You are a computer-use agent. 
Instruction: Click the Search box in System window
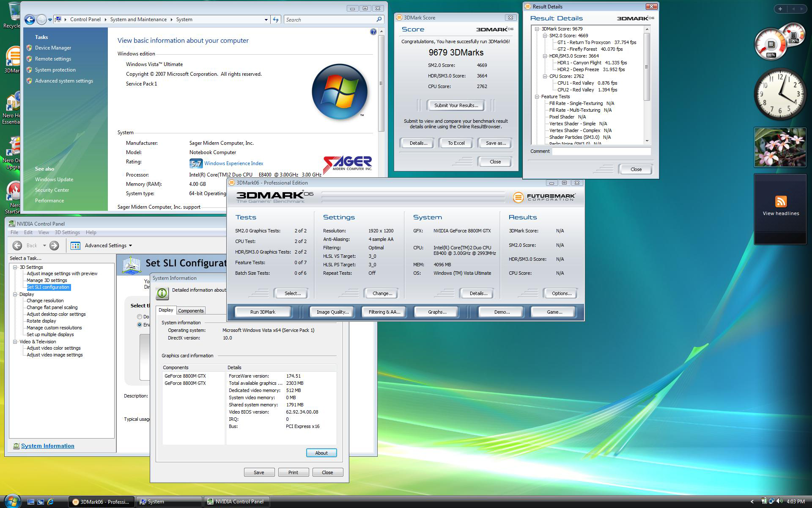[x=333, y=19]
